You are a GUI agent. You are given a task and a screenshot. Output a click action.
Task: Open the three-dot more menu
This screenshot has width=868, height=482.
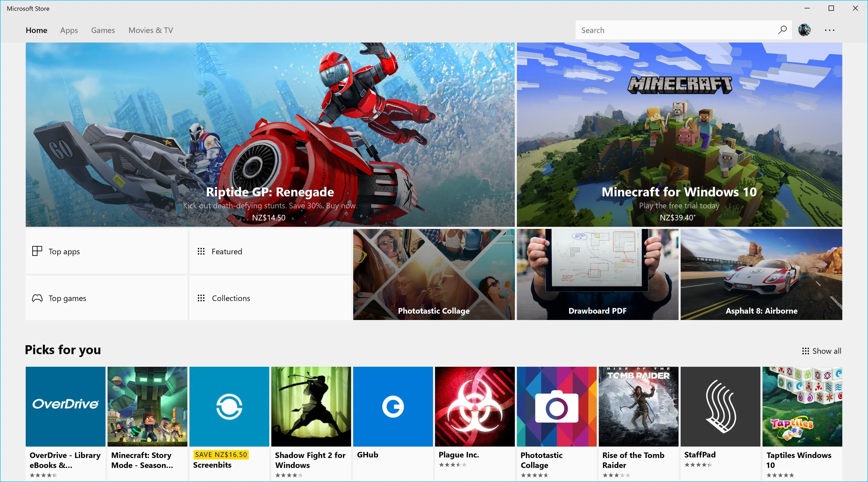tap(829, 30)
